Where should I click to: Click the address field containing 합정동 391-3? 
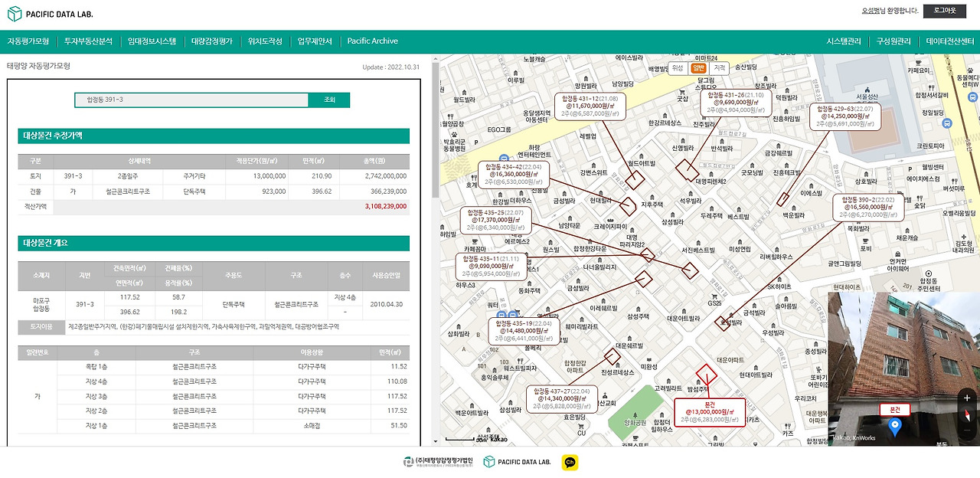pyautogui.click(x=191, y=100)
